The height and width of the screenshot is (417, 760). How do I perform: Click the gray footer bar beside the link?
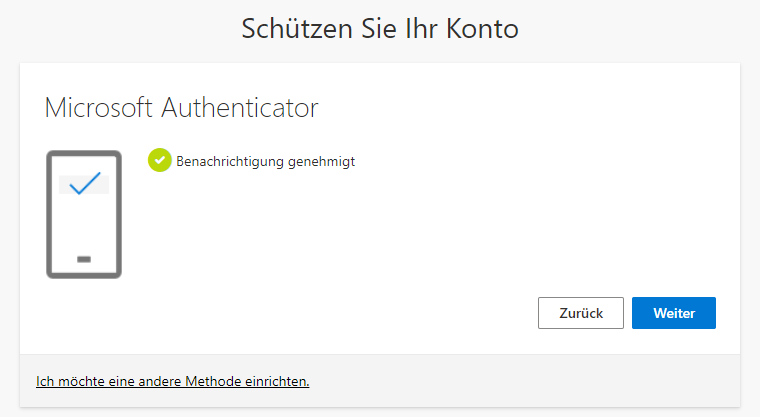click(x=520, y=381)
